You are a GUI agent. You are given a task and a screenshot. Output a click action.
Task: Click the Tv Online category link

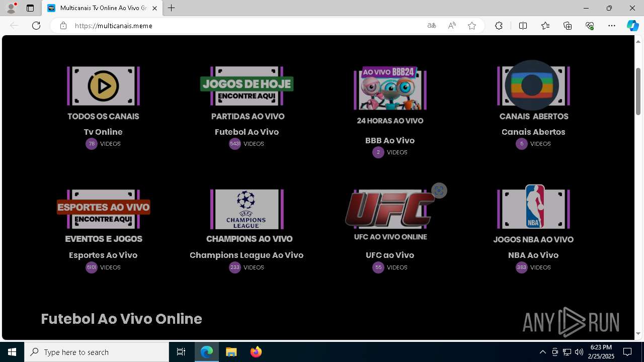pyautogui.click(x=103, y=132)
